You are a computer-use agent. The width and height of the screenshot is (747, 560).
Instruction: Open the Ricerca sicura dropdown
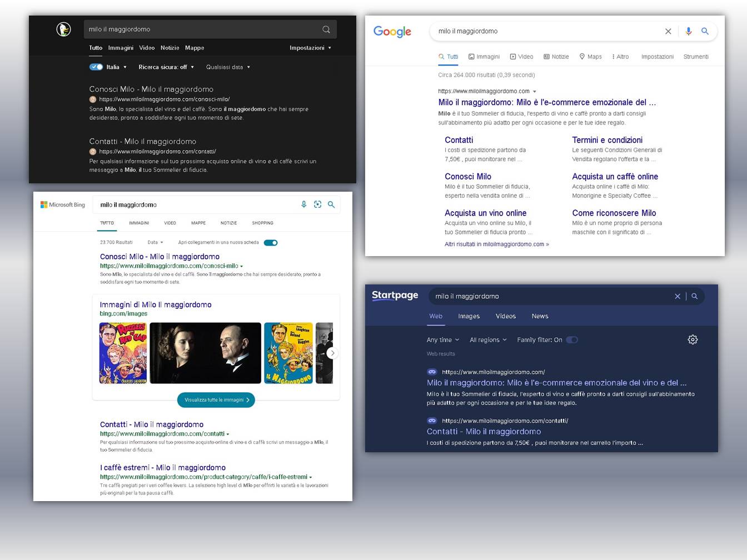(166, 67)
